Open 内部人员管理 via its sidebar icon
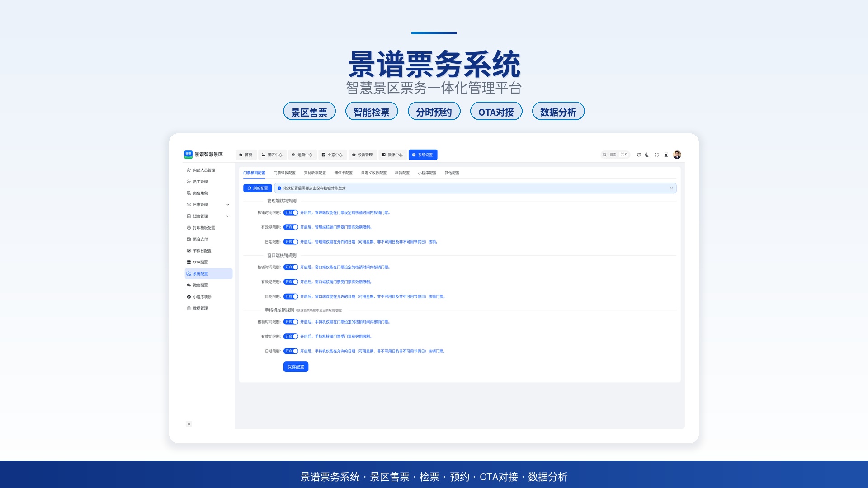868x488 pixels. [189, 170]
